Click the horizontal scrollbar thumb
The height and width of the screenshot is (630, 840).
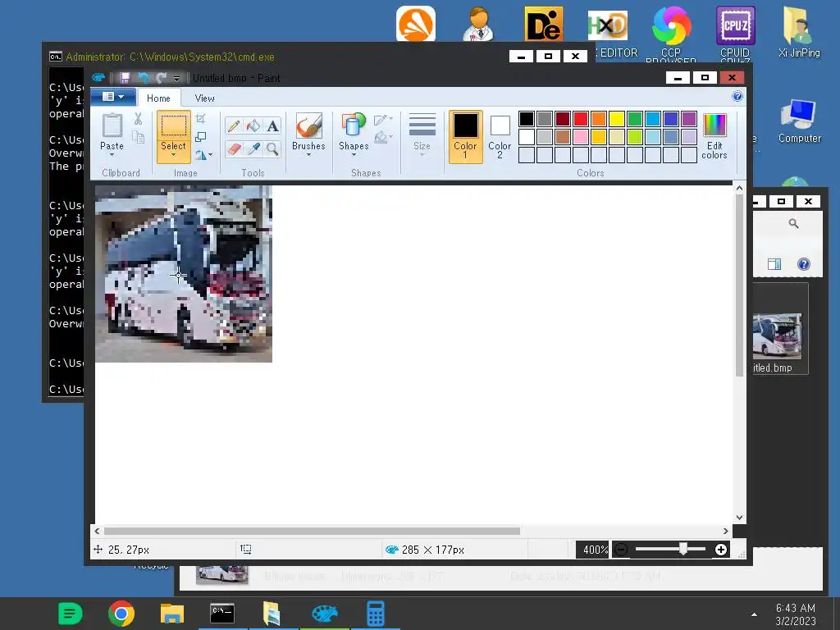coord(312,531)
